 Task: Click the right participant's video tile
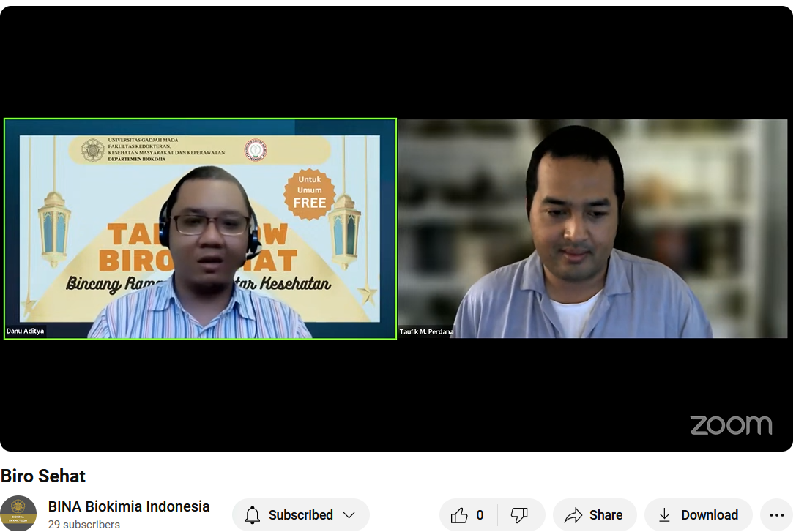[x=592, y=228]
